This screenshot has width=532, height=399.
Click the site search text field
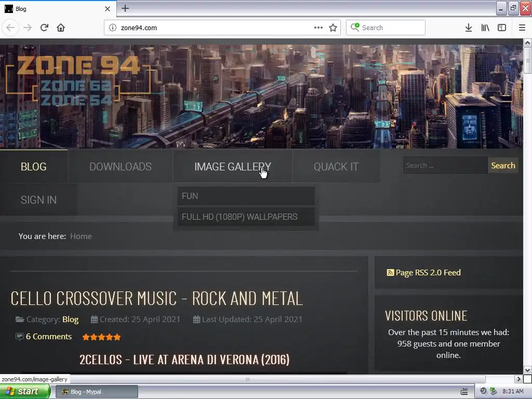445,166
